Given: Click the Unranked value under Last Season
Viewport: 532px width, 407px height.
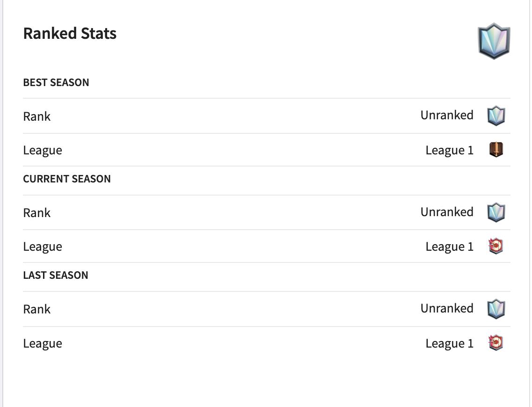Looking at the screenshot, I should pyautogui.click(x=447, y=309).
